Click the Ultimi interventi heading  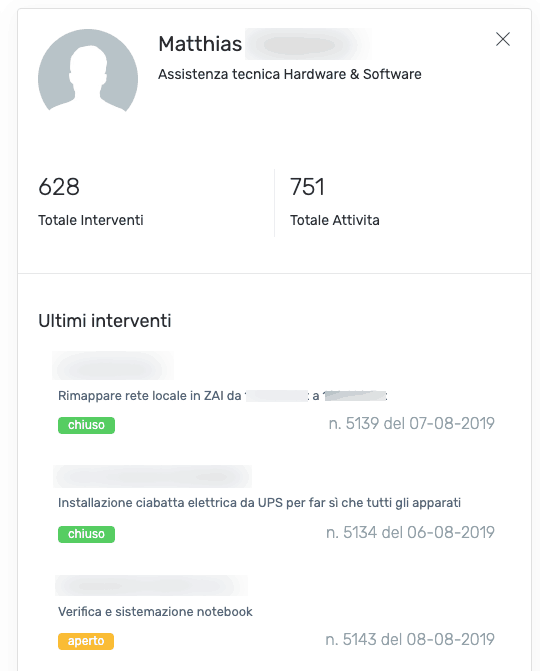(105, 321)
